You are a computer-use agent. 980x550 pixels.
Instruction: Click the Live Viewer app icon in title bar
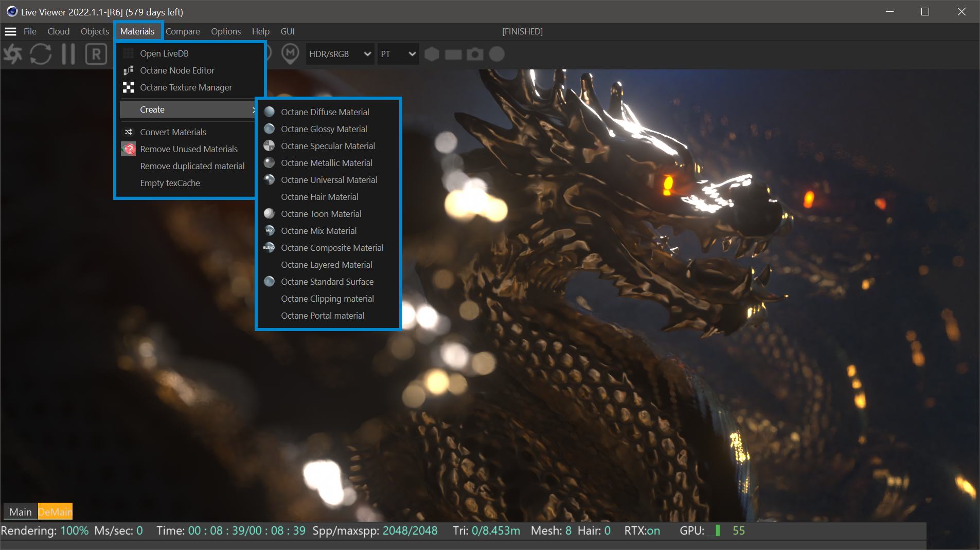(x=12, y=11)
